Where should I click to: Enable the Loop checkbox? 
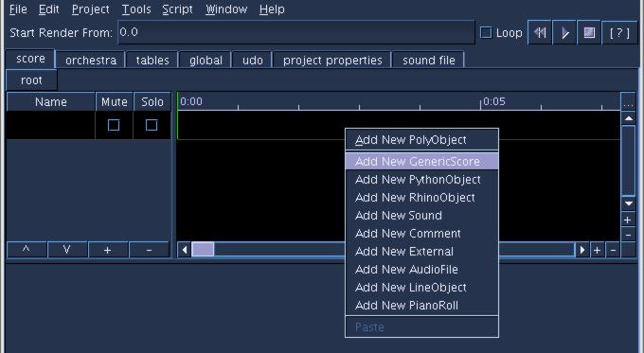pos(486,32)
